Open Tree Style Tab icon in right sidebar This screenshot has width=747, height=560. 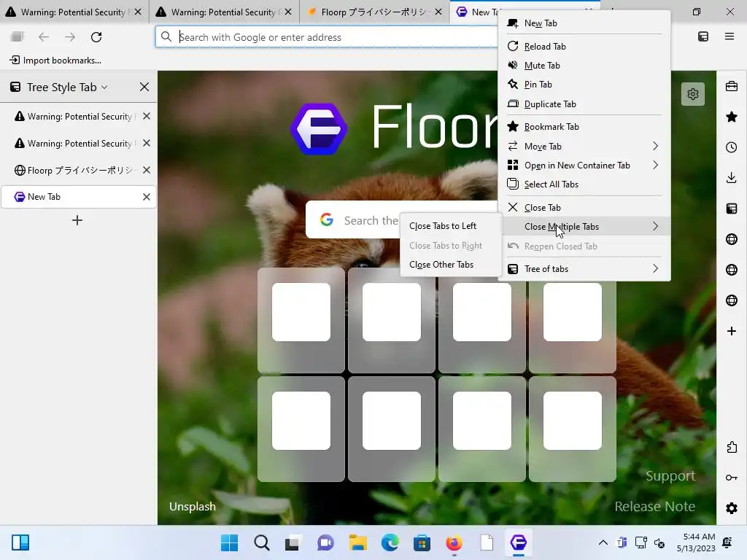pos(732,209)
